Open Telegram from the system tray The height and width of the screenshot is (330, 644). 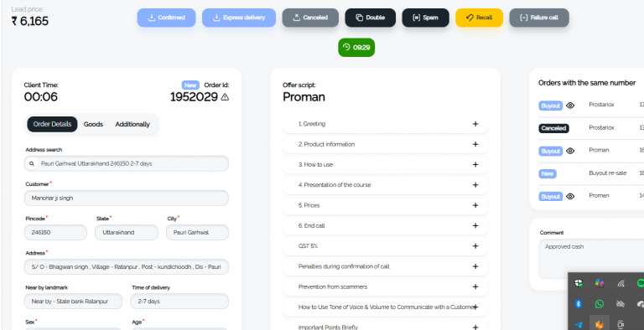pos(579,325)
